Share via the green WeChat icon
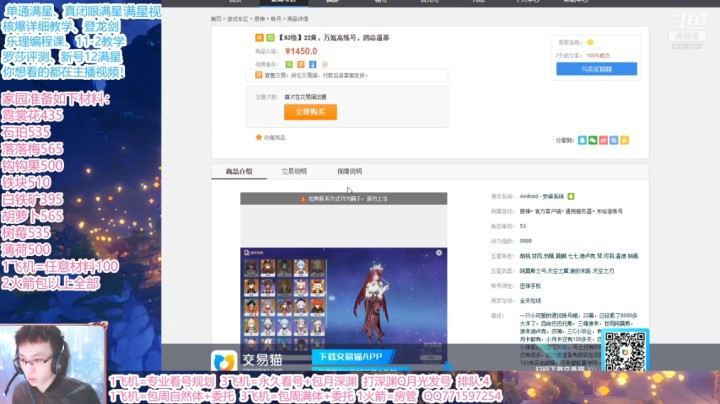Viewport: 720px width, 404px height. point(593,140)
